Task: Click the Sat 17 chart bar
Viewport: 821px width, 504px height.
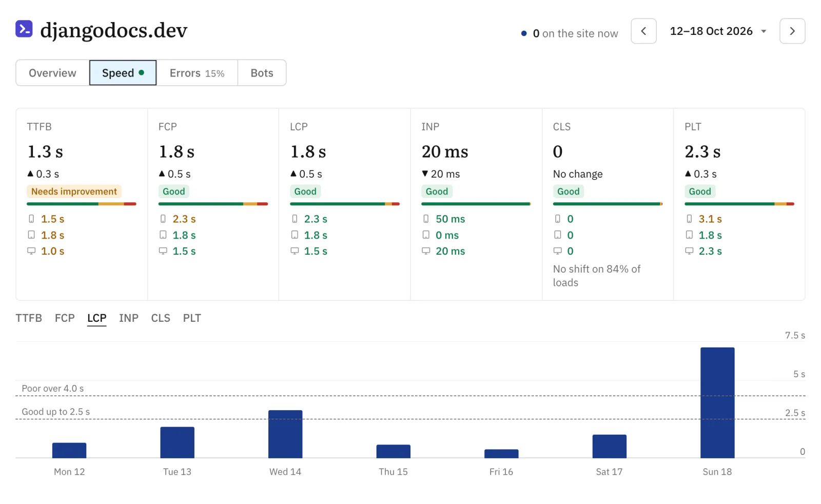Action: [x=610, y=447]
